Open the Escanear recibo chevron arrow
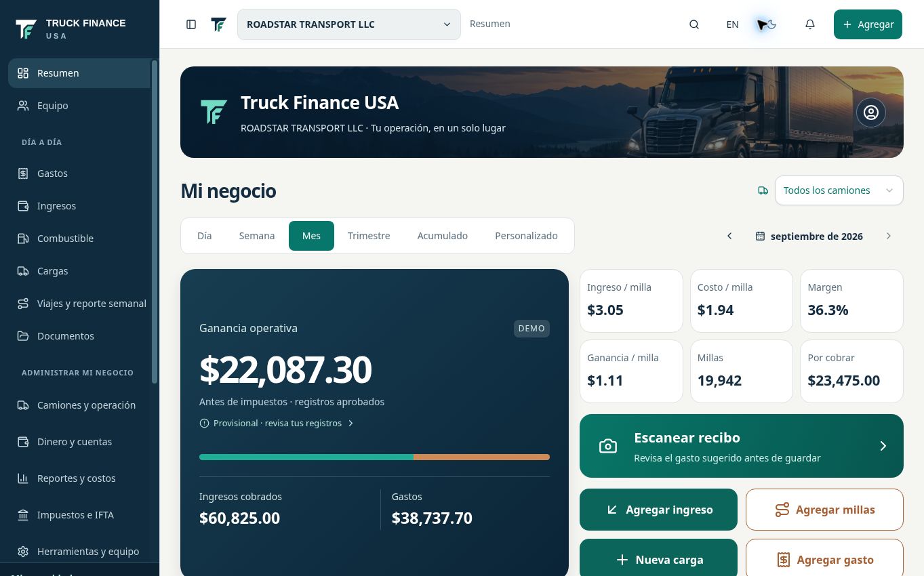The height and width of the screenshot is (576, 924). (x=883, y=446)
